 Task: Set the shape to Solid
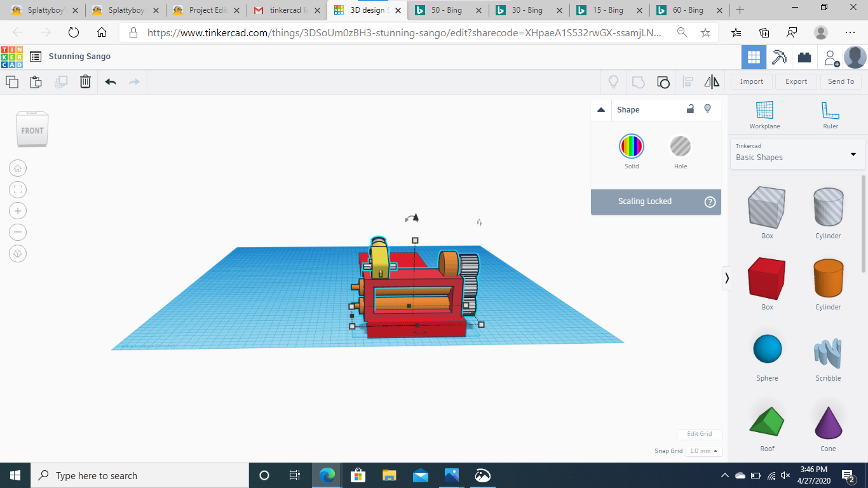[x=632, y=147]
